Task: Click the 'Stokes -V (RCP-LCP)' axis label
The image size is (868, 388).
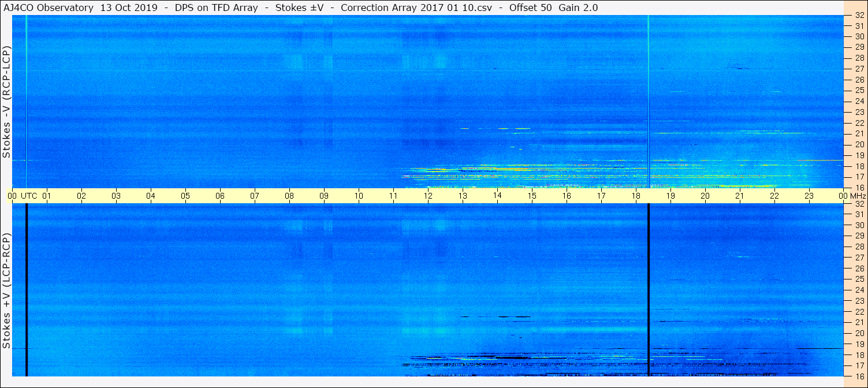Action: coord(7,102)
